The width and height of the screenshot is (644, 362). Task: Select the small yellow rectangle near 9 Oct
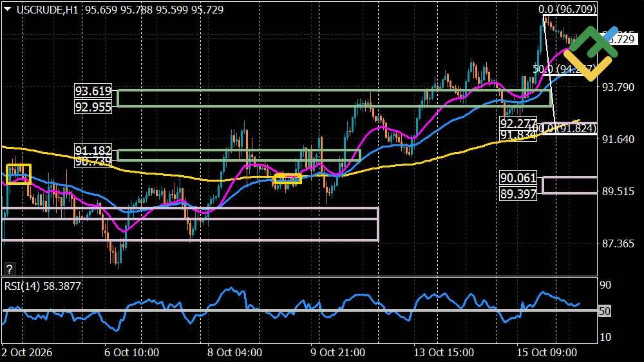click(287, 178)
